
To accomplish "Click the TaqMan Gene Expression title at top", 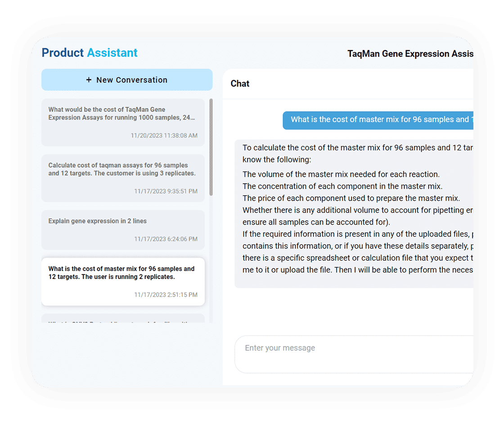I will click(409, 54).
